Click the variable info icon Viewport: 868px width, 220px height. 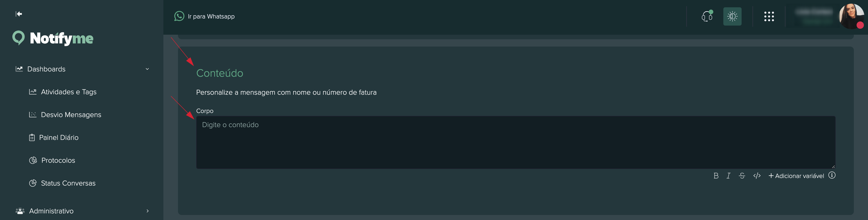coord(832,175)
